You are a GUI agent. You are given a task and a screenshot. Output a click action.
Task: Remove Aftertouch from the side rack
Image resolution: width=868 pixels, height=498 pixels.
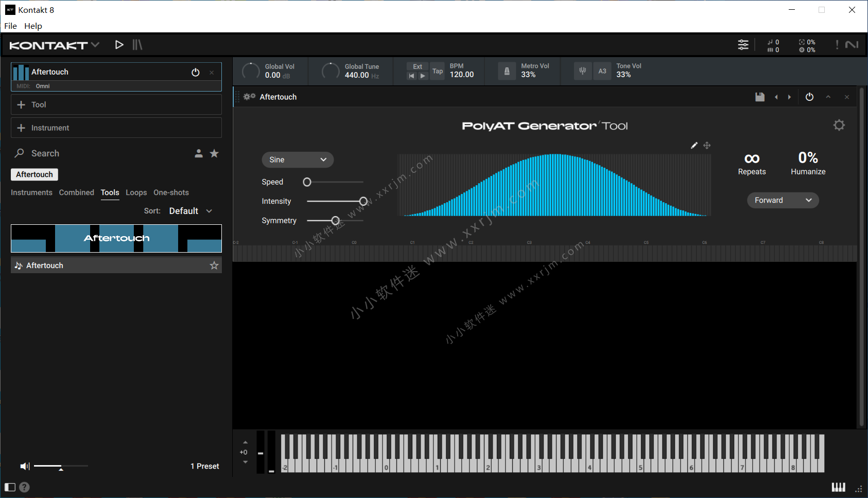[212, 73]
